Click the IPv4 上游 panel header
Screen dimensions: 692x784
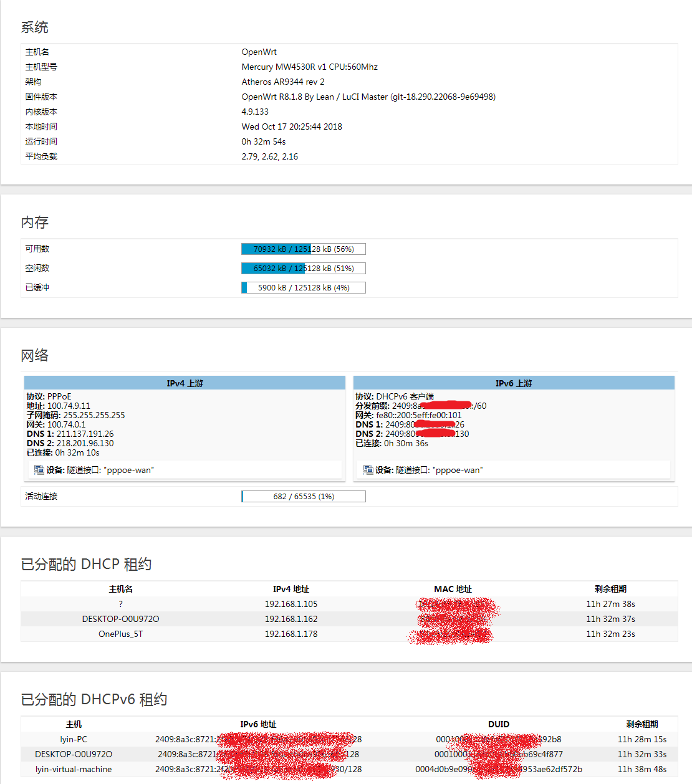(184, 382)
